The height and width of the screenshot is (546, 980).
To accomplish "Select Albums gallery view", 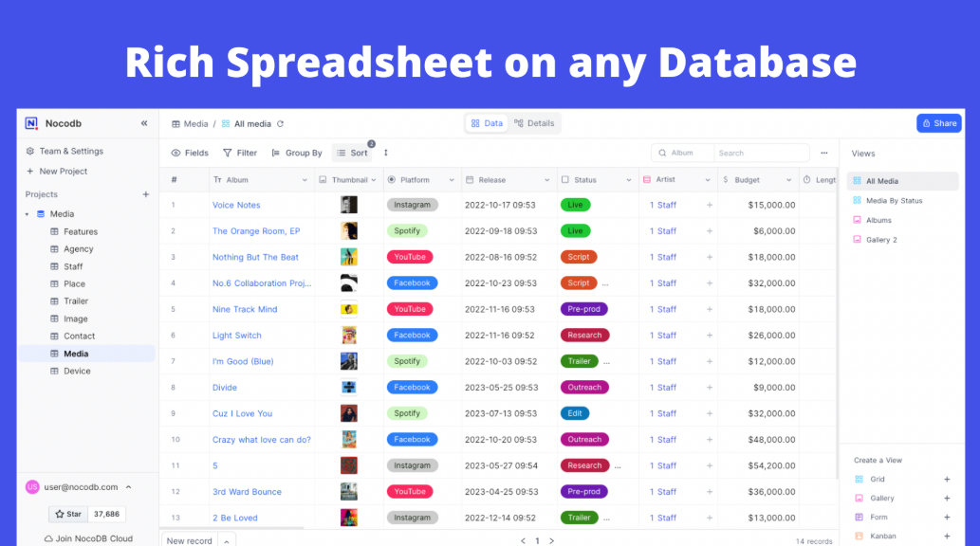I will (878, 221).
